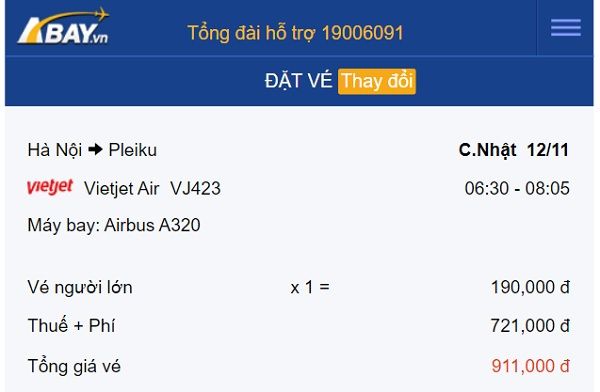Screen dimensions: 600x392
Task: Click the Vietjet Air airline name
Action: tap(121, 188)
